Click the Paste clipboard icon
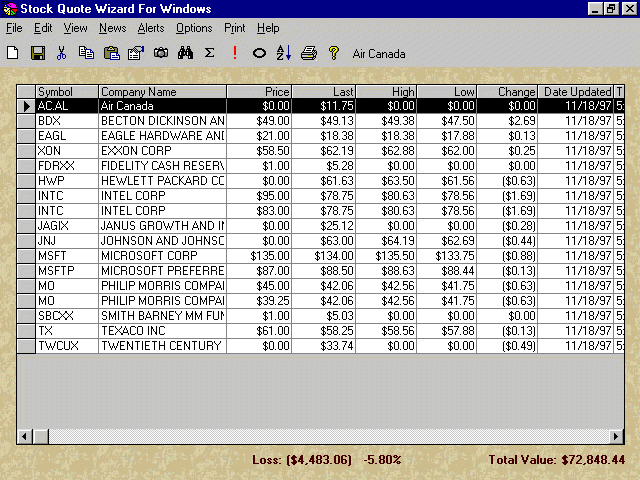The width and height of the screenshot is (640, 480). tap(111, 53)
